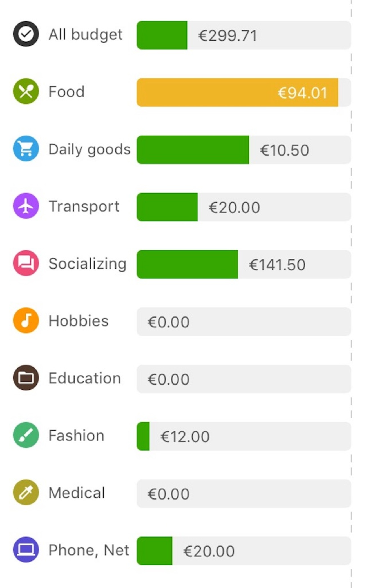Click the Daily goods label
This screenshot has height=588, width=366.
(x=89, y=149)
